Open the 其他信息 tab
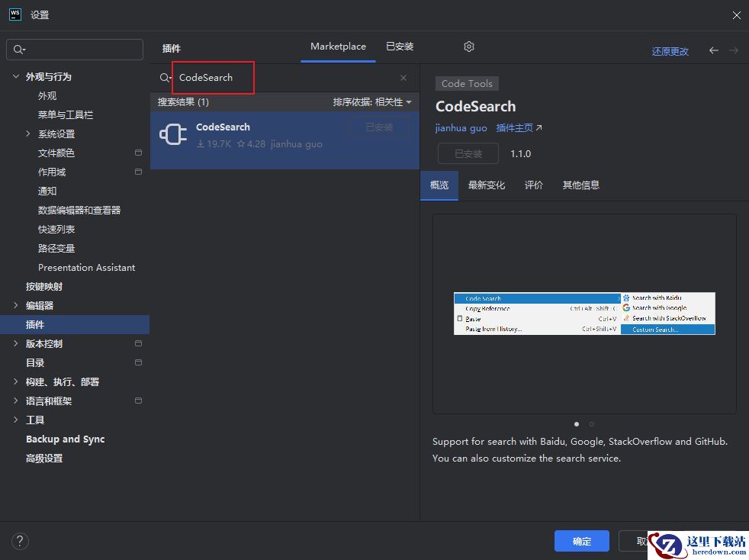 tap(581, 185)
